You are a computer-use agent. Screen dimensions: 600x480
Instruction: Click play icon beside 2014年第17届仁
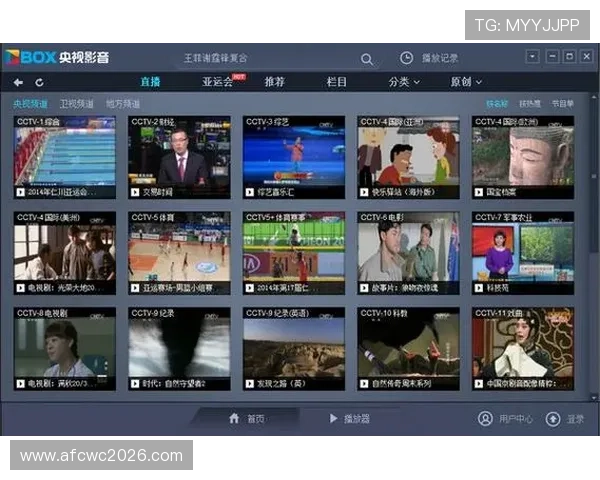tap(249, 288)
